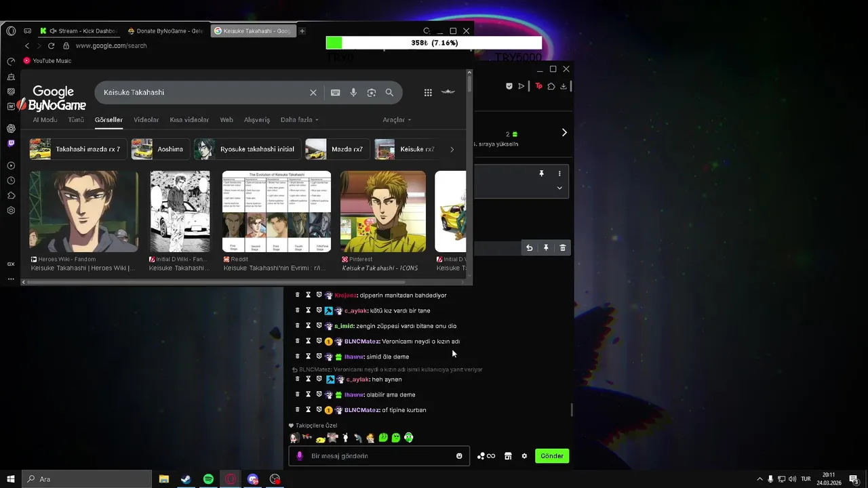Select the Ryosuke takahashi initial chip

247,149
